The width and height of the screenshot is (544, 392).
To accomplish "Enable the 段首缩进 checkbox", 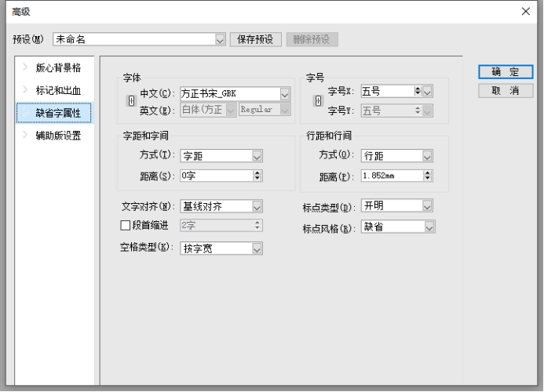I will 125,226.
